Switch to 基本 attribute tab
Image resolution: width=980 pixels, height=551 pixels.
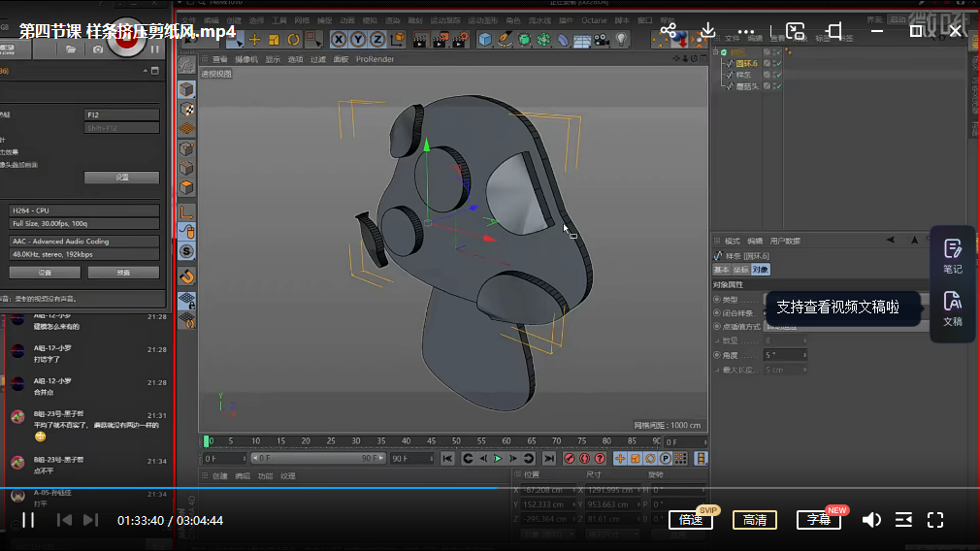click(x=721, y=270)
